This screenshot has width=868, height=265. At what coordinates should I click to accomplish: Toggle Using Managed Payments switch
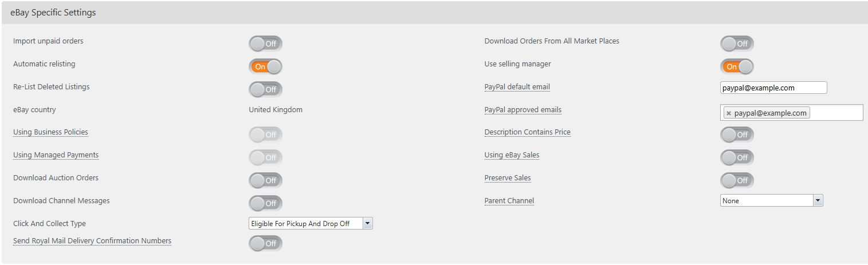click(x=265, y=157)
